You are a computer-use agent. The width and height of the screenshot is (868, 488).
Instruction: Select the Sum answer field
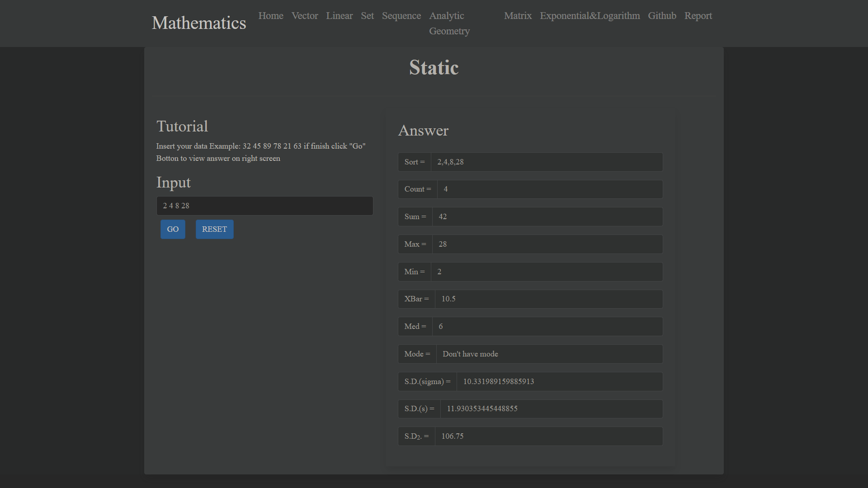[547, 216]
